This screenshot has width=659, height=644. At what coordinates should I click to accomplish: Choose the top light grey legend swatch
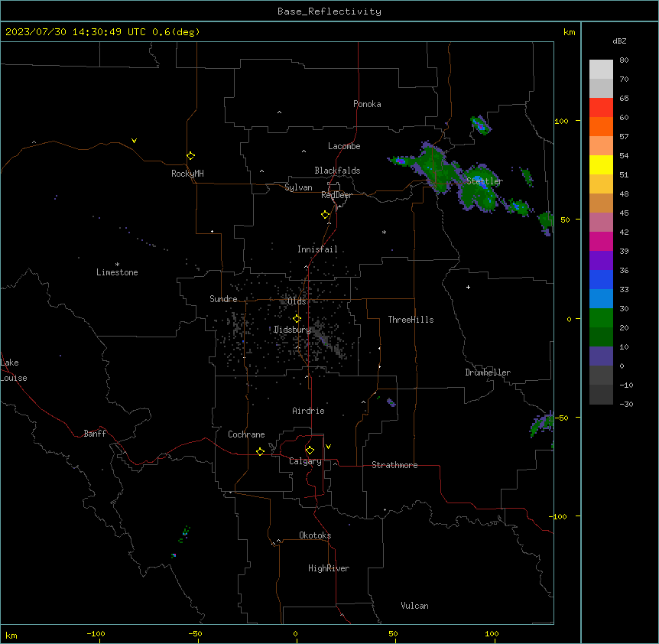pos(601,69)
